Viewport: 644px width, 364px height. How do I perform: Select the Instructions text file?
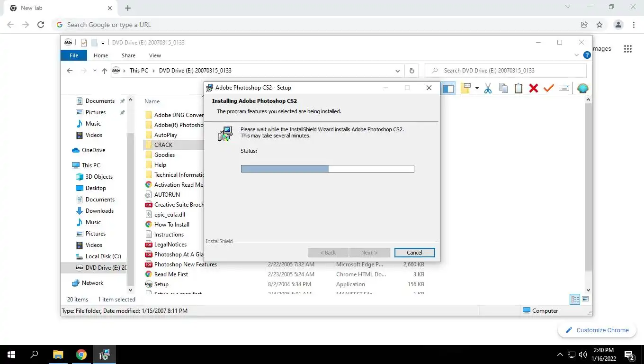169,235
